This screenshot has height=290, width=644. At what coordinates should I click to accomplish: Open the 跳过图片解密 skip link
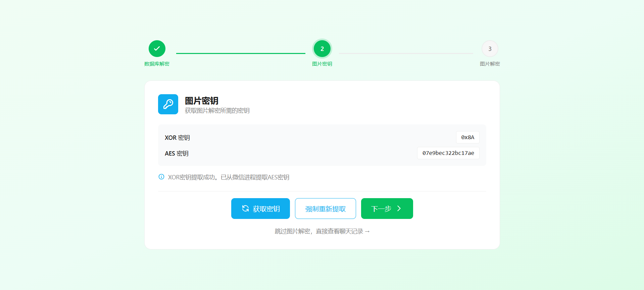click(x=322, y=231)
